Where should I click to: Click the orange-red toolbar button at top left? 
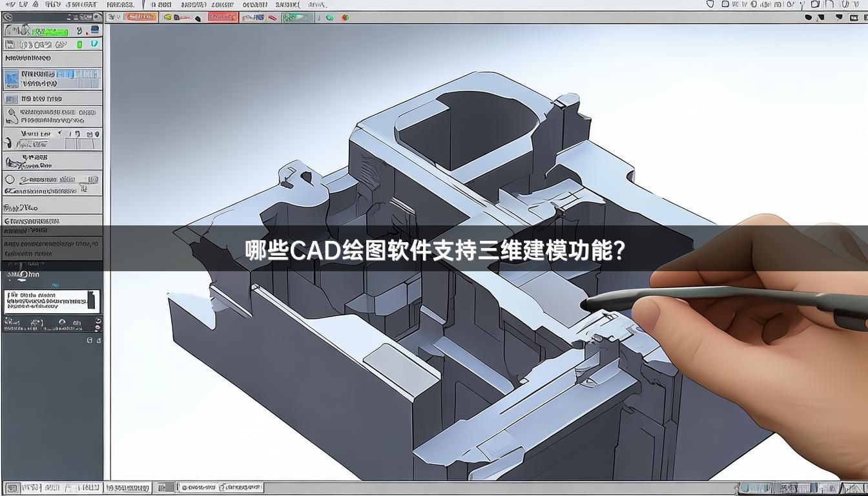point(140,17)
